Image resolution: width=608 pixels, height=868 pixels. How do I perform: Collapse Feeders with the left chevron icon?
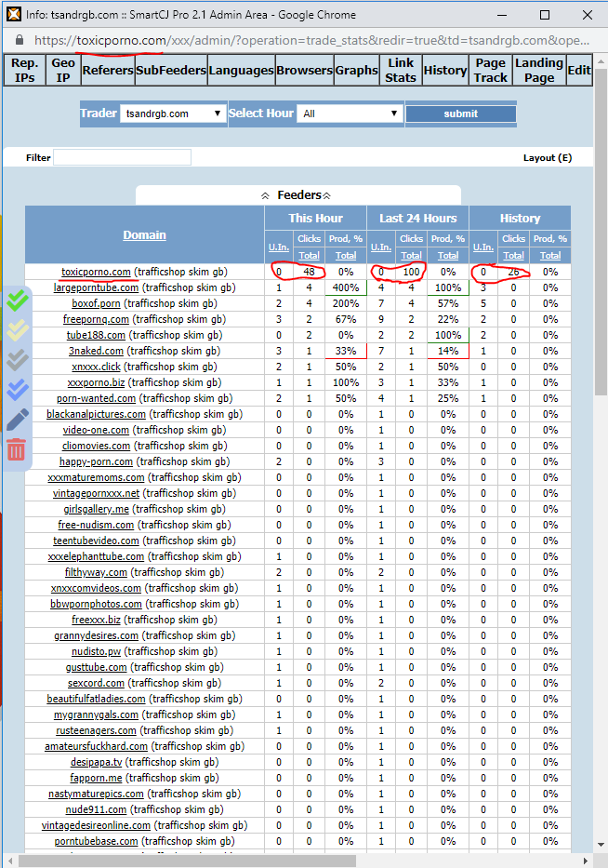266,195
